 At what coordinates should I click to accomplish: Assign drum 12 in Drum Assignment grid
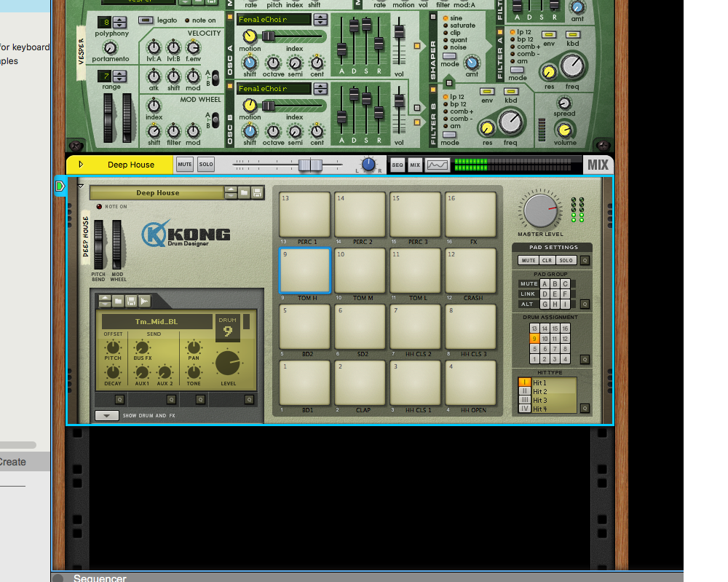tap(564, 339)
